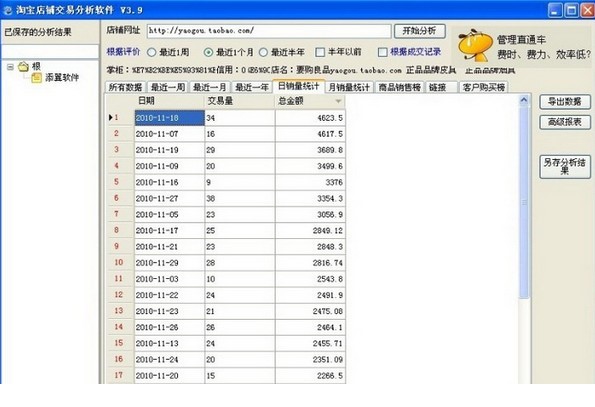595x407 pixels.
Task: Click the amount cell 2351.09
Action: (310, 360)
